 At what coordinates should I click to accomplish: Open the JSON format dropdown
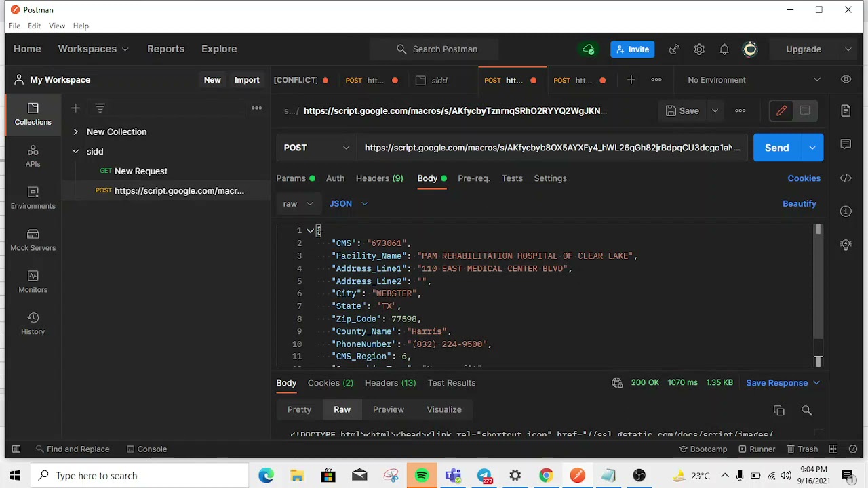point(348,203)
